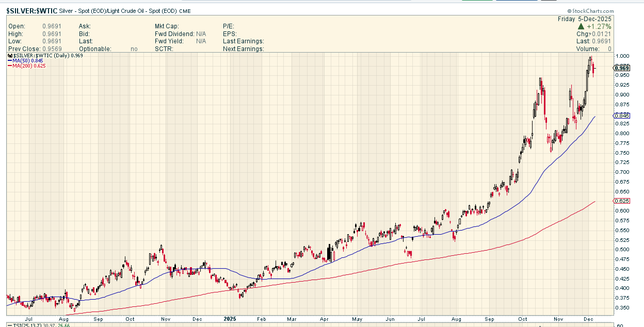Click the Last value 0.9691 at top right
Screen dimensions: 644x327
click(601, 41)
